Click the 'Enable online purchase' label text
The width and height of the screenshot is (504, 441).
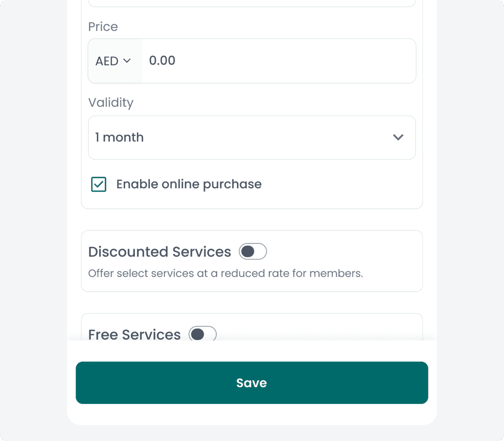(189, 184)
